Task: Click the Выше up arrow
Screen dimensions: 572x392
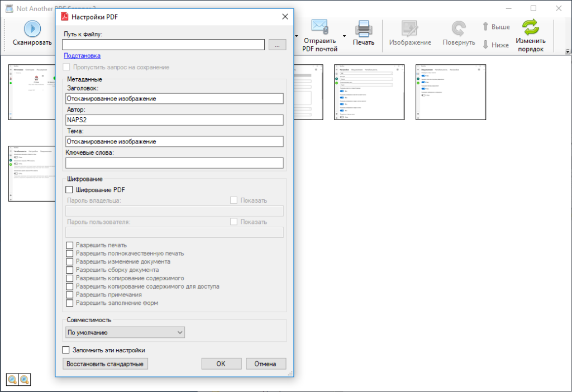Action: 485,26
